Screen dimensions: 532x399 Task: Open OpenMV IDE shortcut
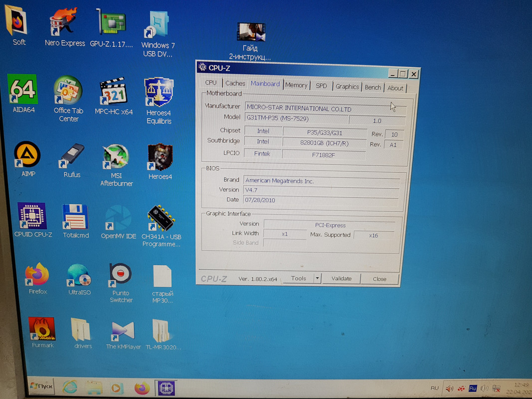[118, 221]
